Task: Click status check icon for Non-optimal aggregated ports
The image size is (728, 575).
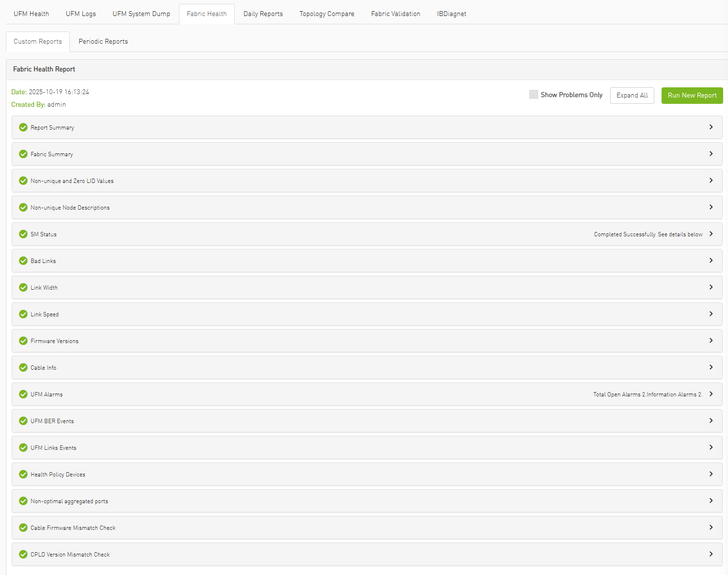Action: 23,501
